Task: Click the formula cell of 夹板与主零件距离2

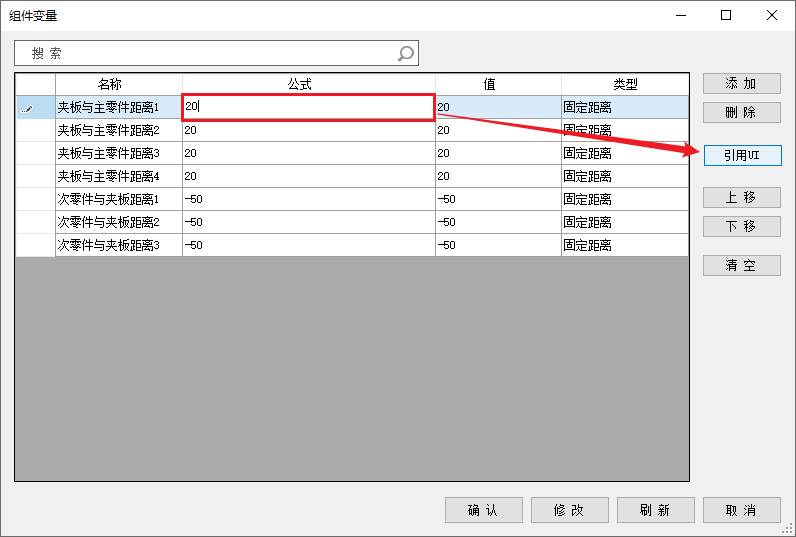Action: pyautogui.click(x=309, y=130)
